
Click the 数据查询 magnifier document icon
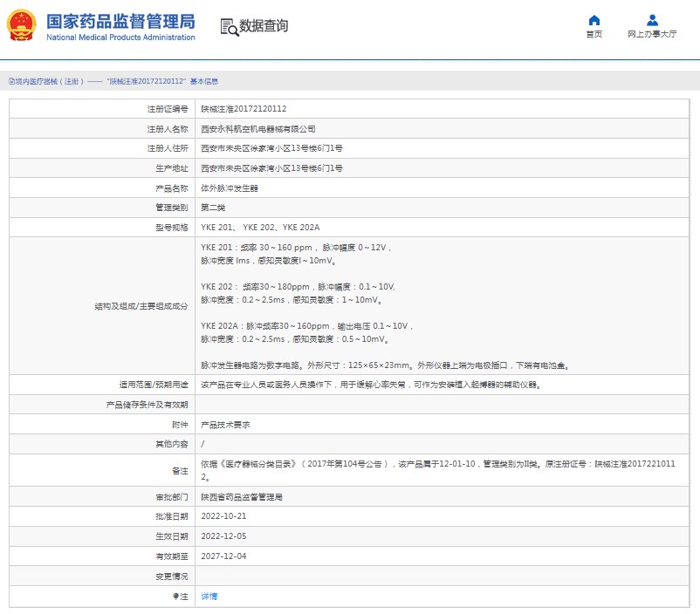pos(230,27)
